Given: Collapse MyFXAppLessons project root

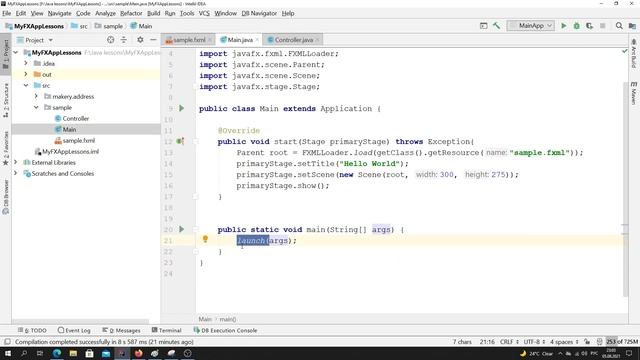Looking at the screenshot, I should point(16,53).
